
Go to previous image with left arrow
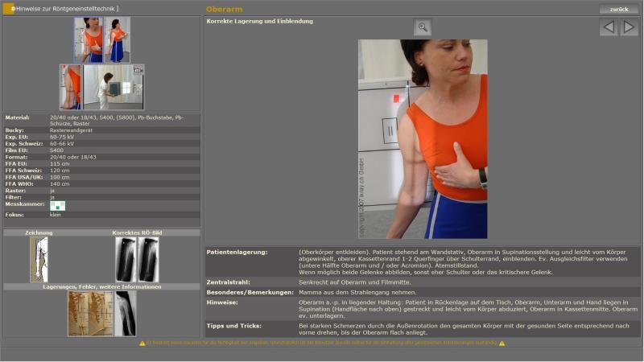tap(609, 27)
